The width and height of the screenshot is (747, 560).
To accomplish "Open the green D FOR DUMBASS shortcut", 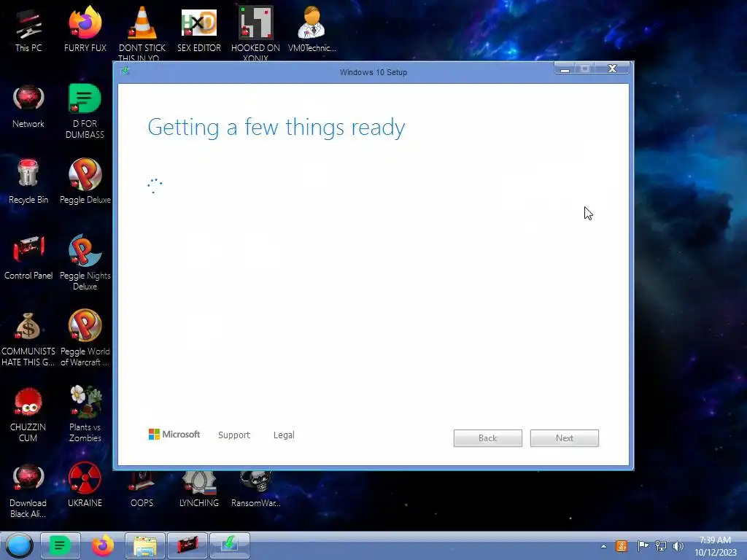I will [x=85, y=111].
